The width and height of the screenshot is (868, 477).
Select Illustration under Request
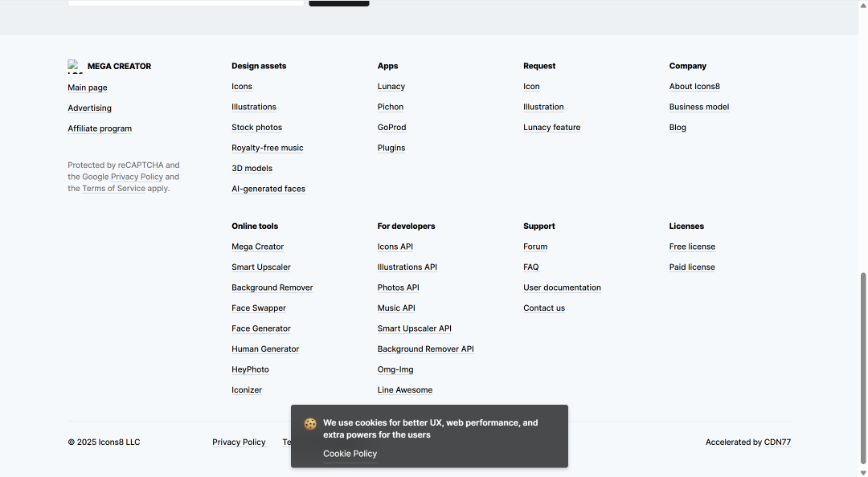pyautogui.click(x=543, y=107)
